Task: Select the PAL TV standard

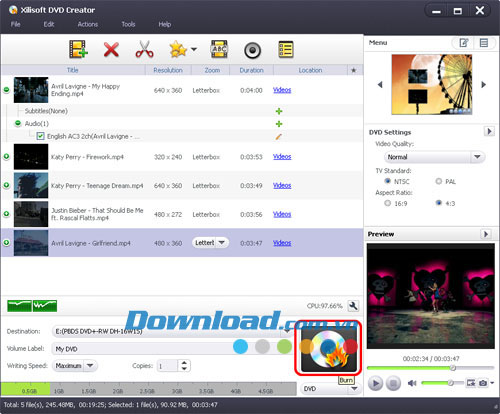Action: click(x=439, y=181)
